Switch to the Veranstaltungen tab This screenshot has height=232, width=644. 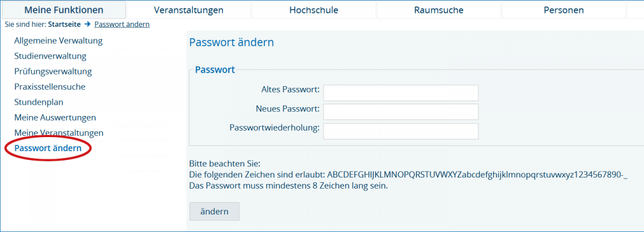[x=188, y=10]
